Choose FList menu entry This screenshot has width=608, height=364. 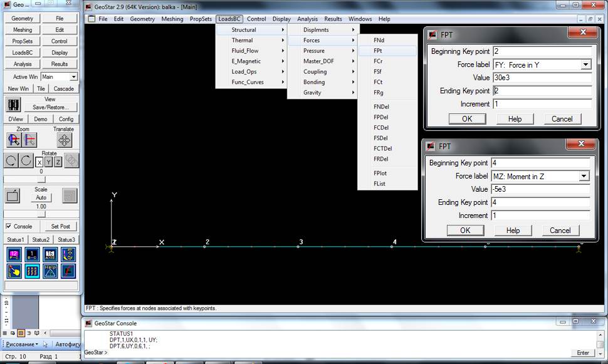pos(387,184)
